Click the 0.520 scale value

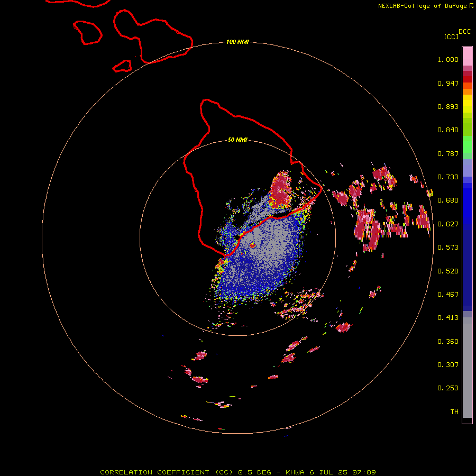(448, 271)
